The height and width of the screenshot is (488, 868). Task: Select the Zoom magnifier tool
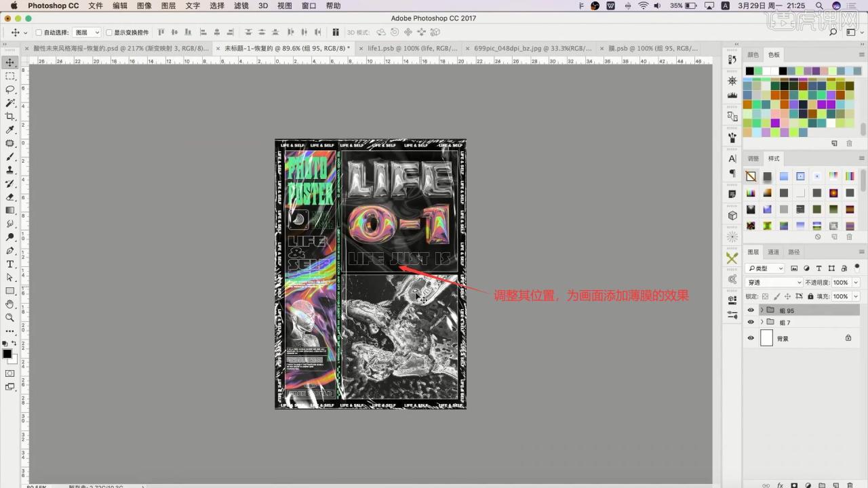(10, 317)
